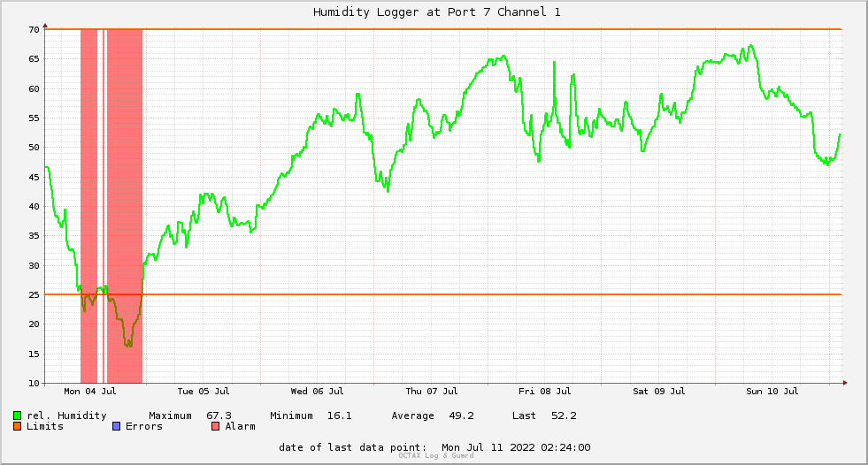This screenshot has width=868, height=465.
Task: Click the 'Wed 06 Jul' axis label
Action: pos(317,391)
